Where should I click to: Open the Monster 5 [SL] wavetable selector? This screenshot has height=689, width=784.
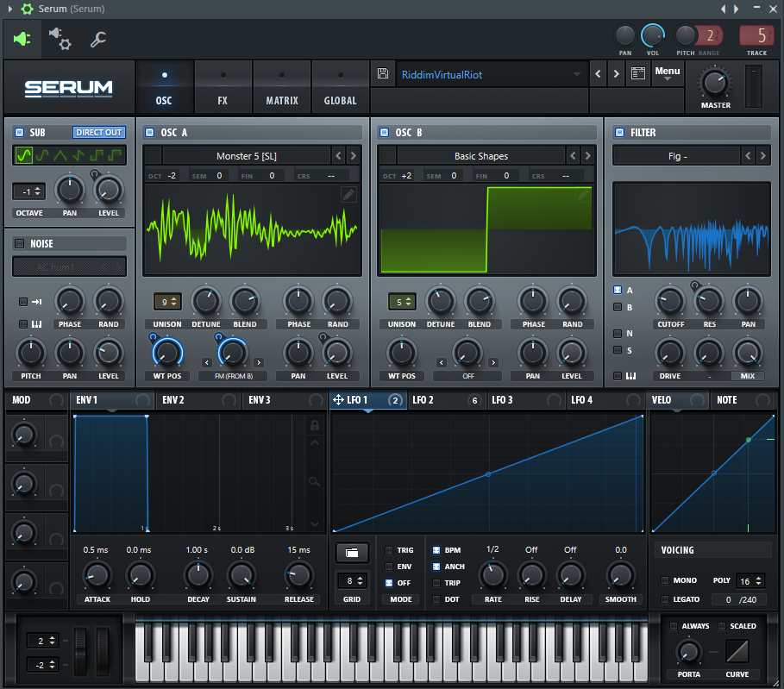pos(247,156)
